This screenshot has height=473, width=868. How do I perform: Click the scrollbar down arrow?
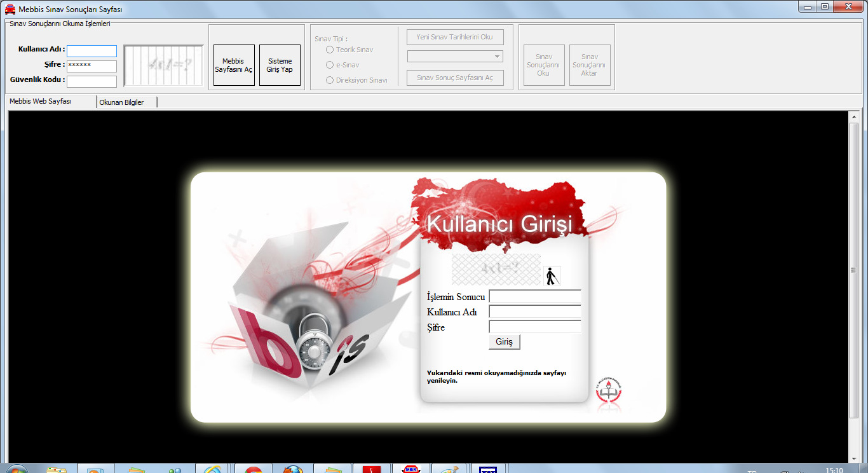853,458
